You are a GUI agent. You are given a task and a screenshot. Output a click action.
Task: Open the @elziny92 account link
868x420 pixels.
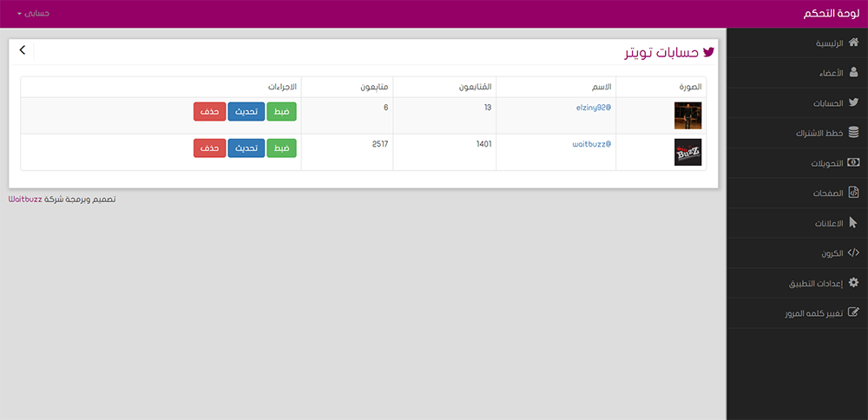594,108
